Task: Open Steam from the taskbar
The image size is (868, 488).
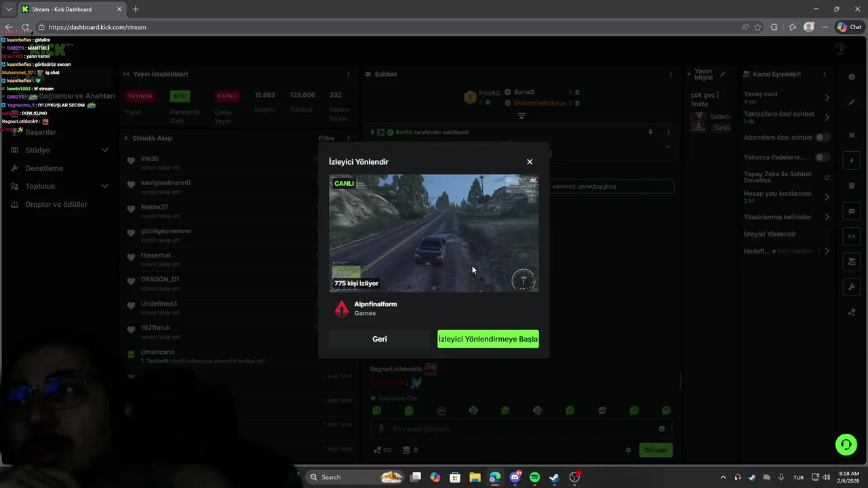Action: 554,477
